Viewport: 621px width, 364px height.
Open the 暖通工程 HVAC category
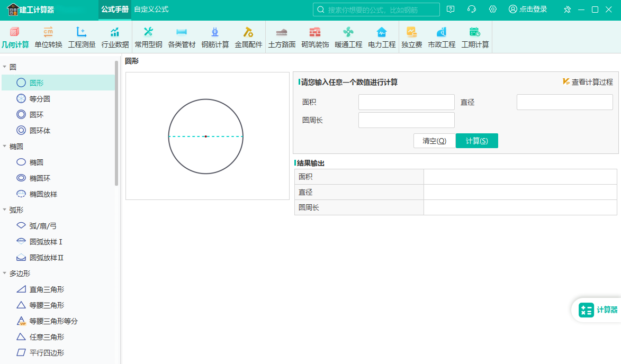(x=348, y=37)
